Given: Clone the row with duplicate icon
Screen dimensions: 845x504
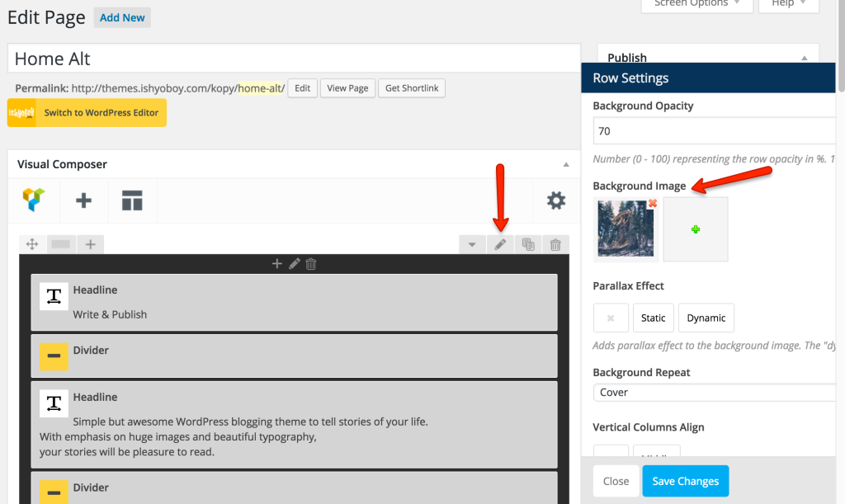Looking at the screenshot, I should pyautogui.click(x=528, y=244).
